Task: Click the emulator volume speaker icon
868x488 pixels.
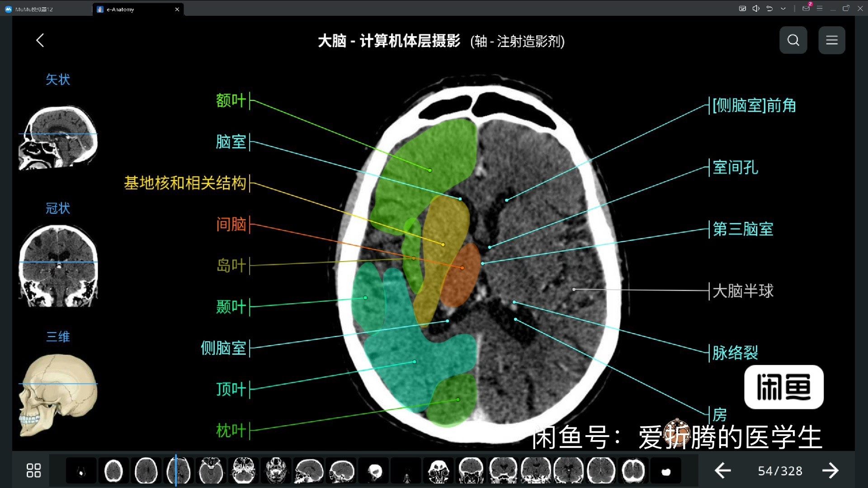Action: (x=755, y=9)
